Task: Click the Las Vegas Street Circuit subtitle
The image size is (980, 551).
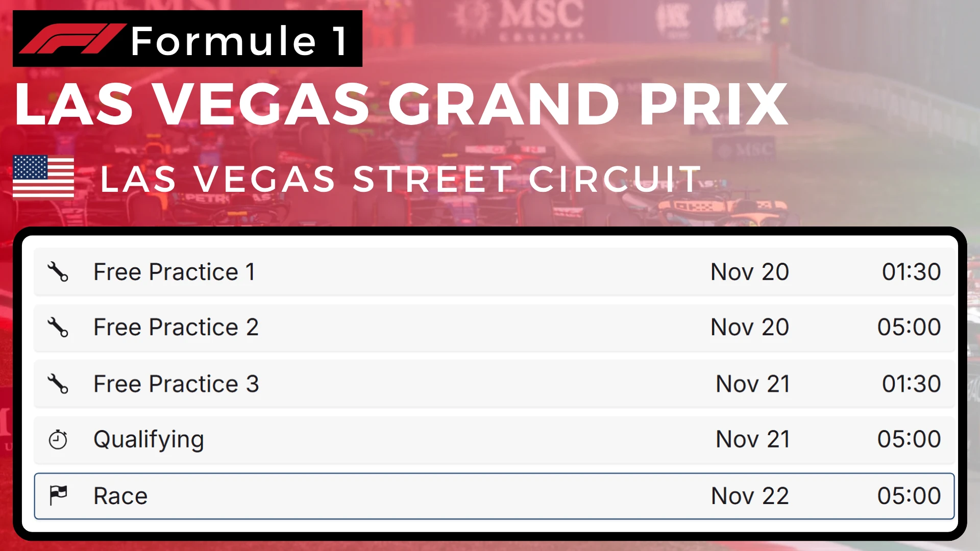Action: pyautogui.click(x=401, y=180)
